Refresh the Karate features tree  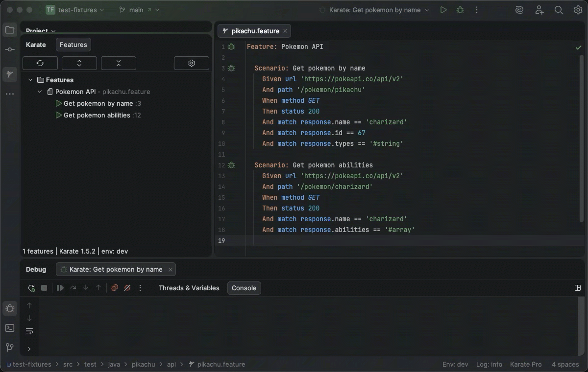pos(40,63)
